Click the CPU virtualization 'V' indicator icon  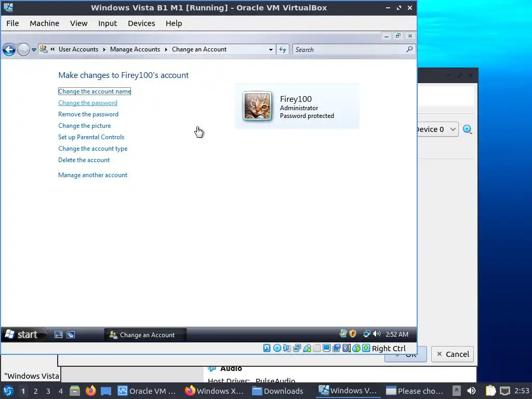[346, 348]
